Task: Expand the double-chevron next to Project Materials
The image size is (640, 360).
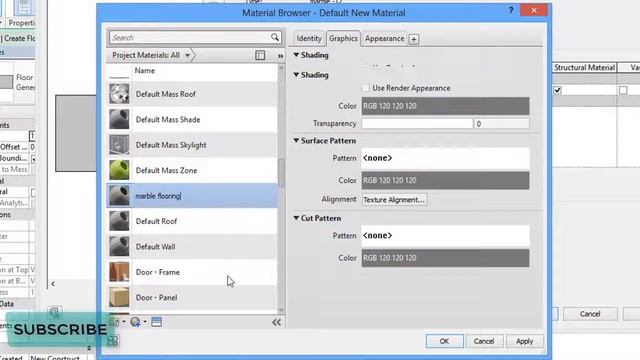Action: click(280, 56)
